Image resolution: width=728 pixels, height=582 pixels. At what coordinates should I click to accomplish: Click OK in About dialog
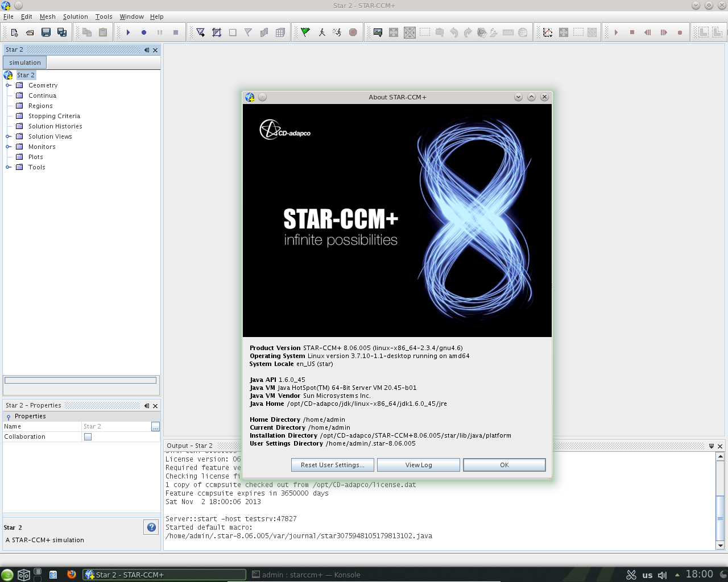pyautogui.click(x=504, y=465)
